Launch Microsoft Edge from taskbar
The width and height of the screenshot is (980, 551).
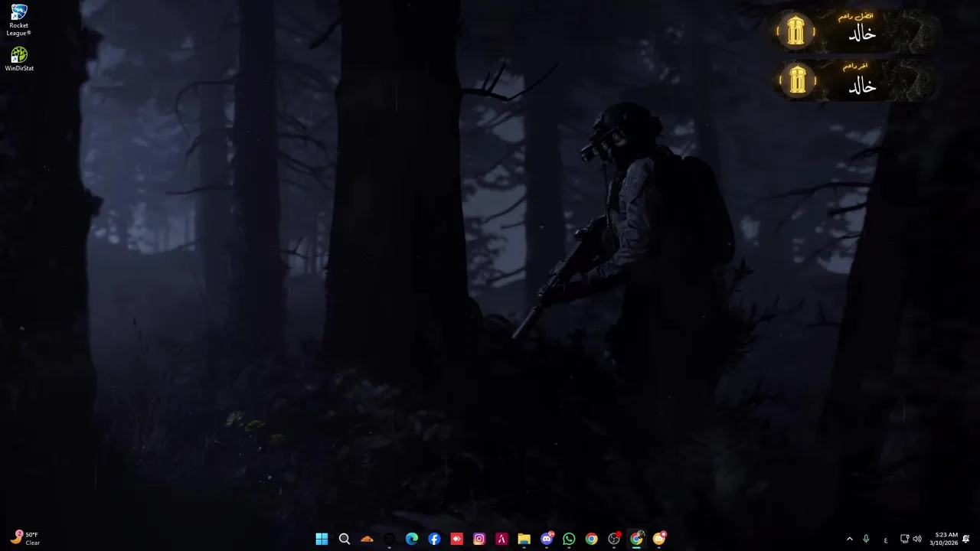412,539
